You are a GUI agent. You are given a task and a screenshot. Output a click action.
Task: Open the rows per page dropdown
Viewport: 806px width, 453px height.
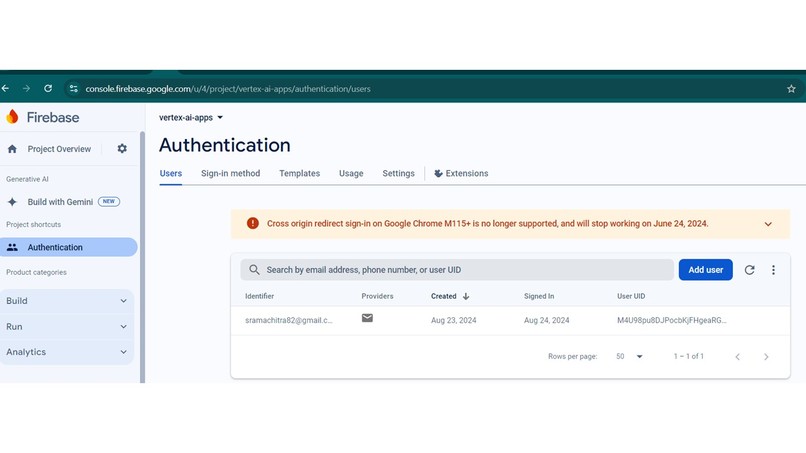pyautogui.click(x=630, y=356)
